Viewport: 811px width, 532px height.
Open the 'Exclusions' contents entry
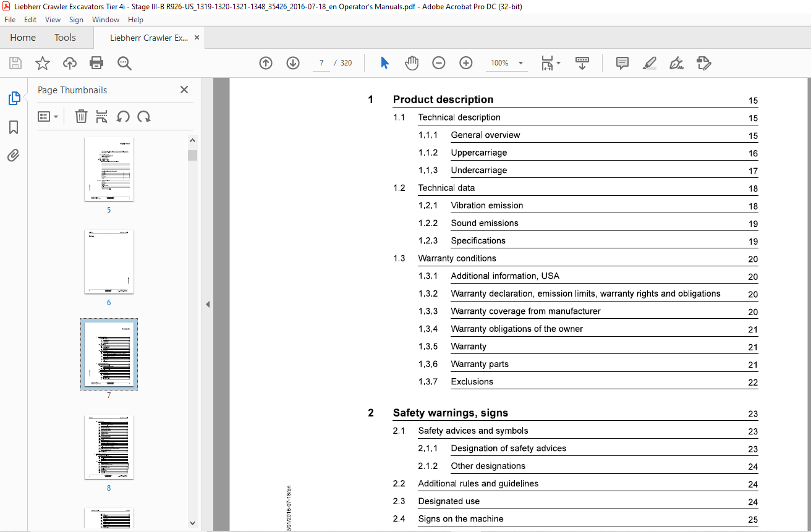click(x=472, y=381)
